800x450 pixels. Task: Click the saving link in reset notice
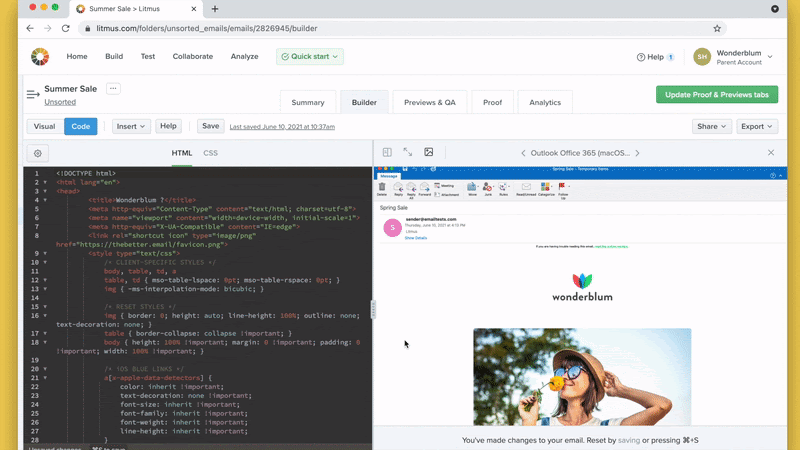pyautogui.click(x=629, y=440)
